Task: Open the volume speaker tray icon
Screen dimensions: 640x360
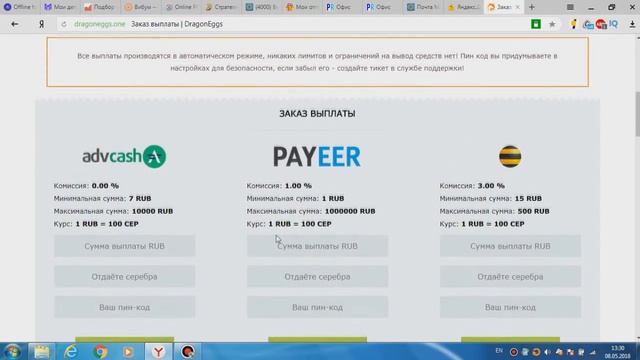Action: pos(547,352)
